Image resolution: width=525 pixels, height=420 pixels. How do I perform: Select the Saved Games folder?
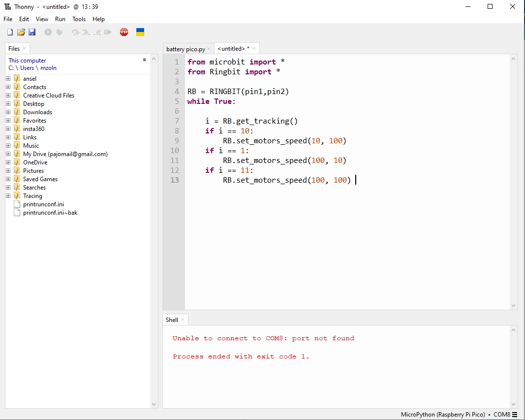click(x=40, y=179)
